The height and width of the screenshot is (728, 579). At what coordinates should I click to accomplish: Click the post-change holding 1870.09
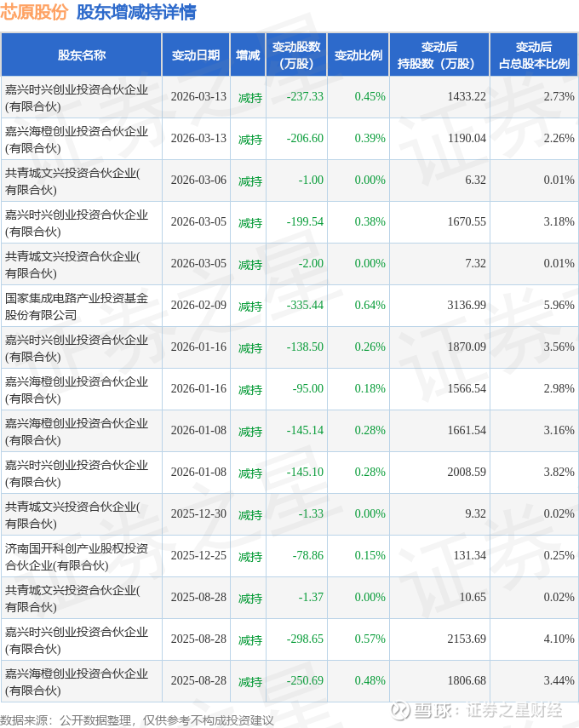click(467, 347)
